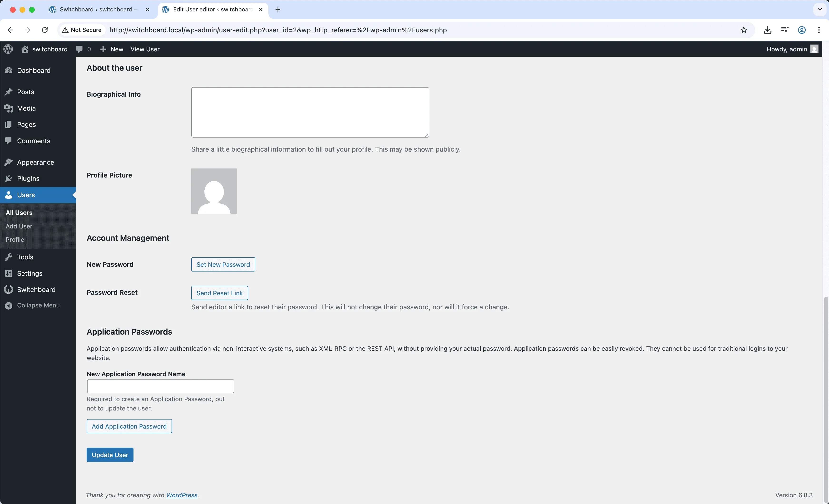Viewport: 829px width, 504px height.
Task: Open Settings via the sliders icon
Action: pyautogui.click(x=9, y=273)
